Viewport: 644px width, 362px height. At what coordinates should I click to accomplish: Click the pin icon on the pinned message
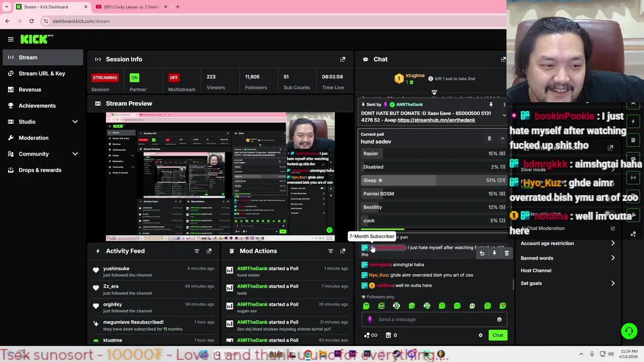coord(491,105)
